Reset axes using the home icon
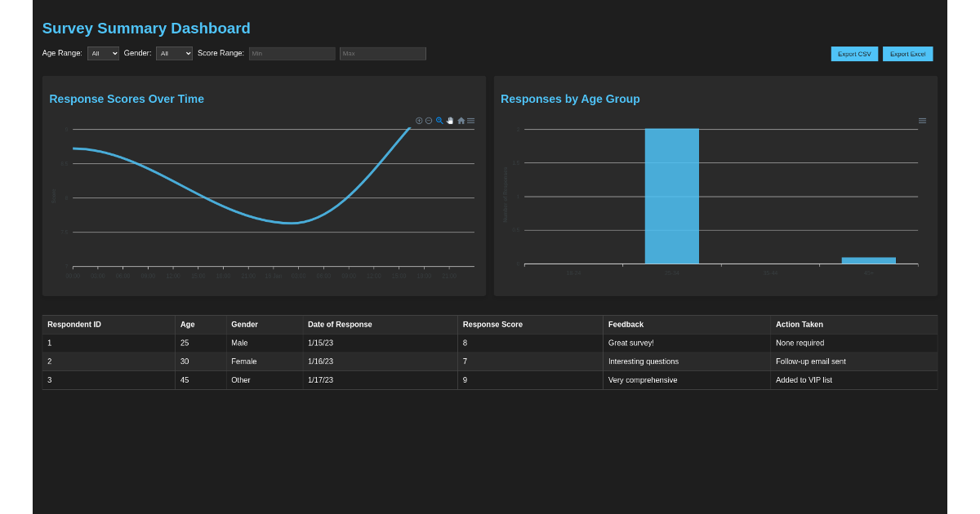This screenshot has width=980, height=514. point(461,120)
